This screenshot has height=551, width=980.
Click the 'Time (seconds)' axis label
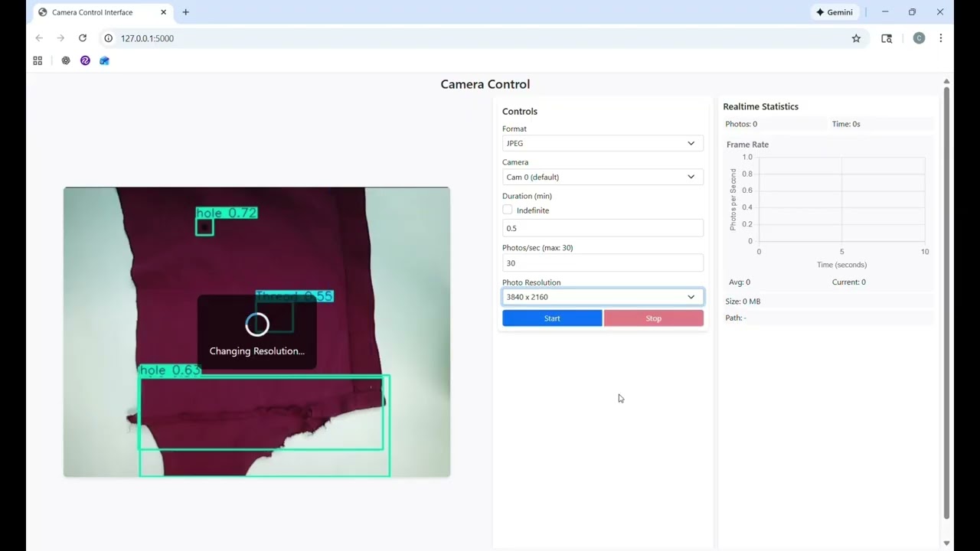click(841, 265)
